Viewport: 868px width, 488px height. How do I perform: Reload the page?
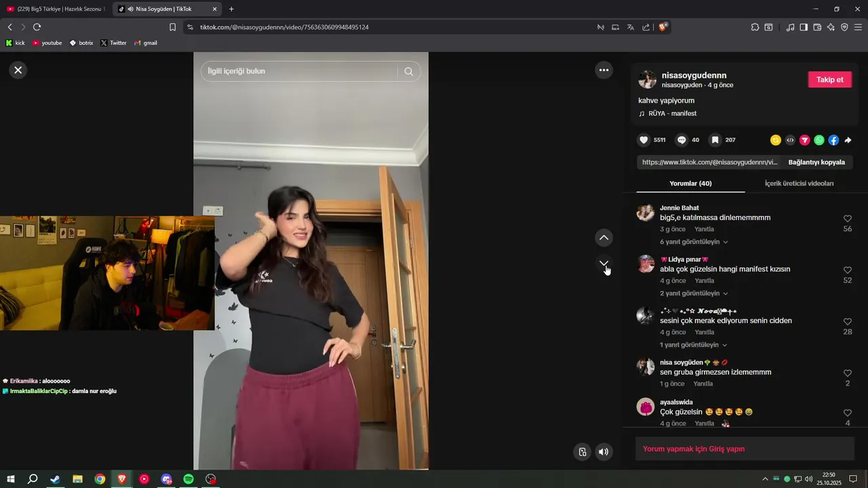pyautogui.click(x=37, y=27)
